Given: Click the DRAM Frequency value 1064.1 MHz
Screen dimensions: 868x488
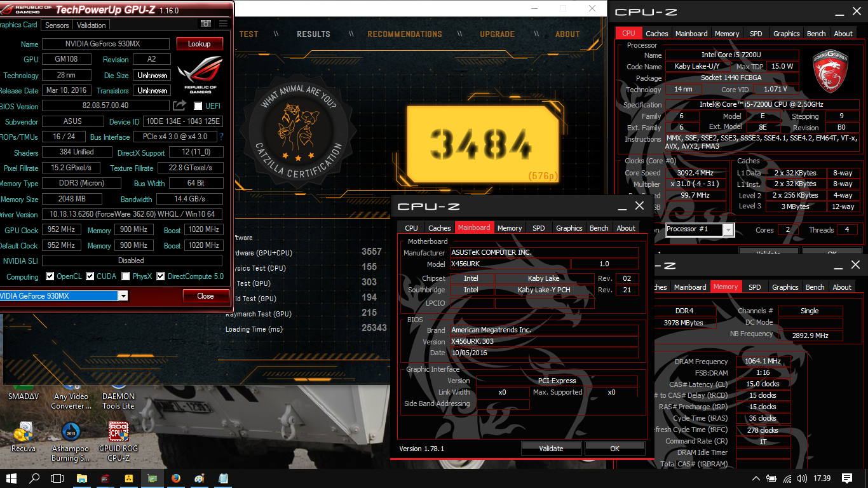Looking at the screenshot, I should click(x=763, y=362).
